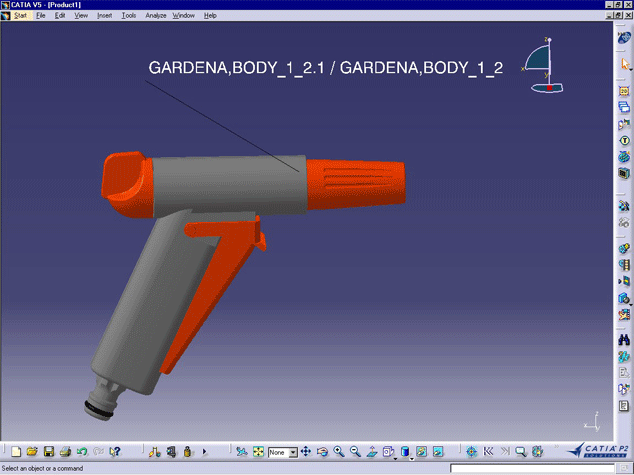This screenshot has width=634, height=475.
Task: Open the File menu
Action: click(x=41, y=15)
